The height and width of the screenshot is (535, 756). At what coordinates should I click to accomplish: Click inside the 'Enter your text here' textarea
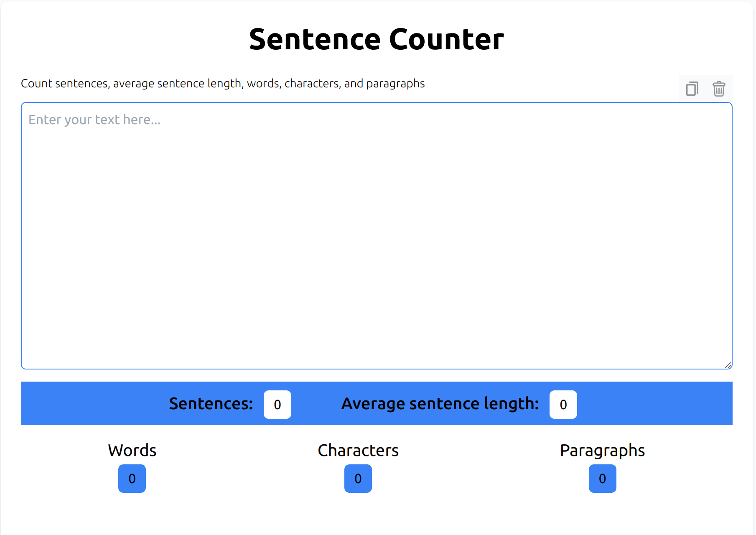click(x=376, y=209)
